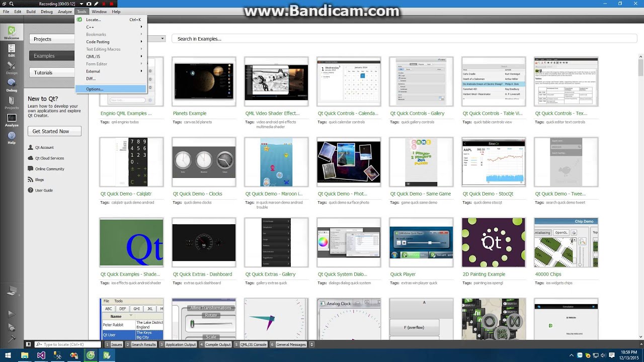
Task: Open the Build menu
Action: click(x=31, y=12)
